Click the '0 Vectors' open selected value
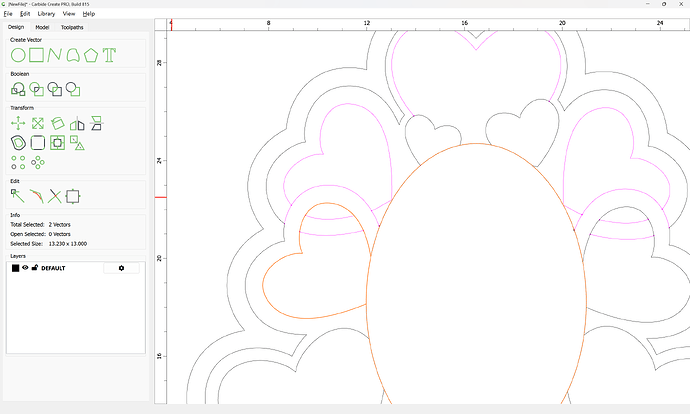This screenshot has width=690, height=414. click(59, 234)
